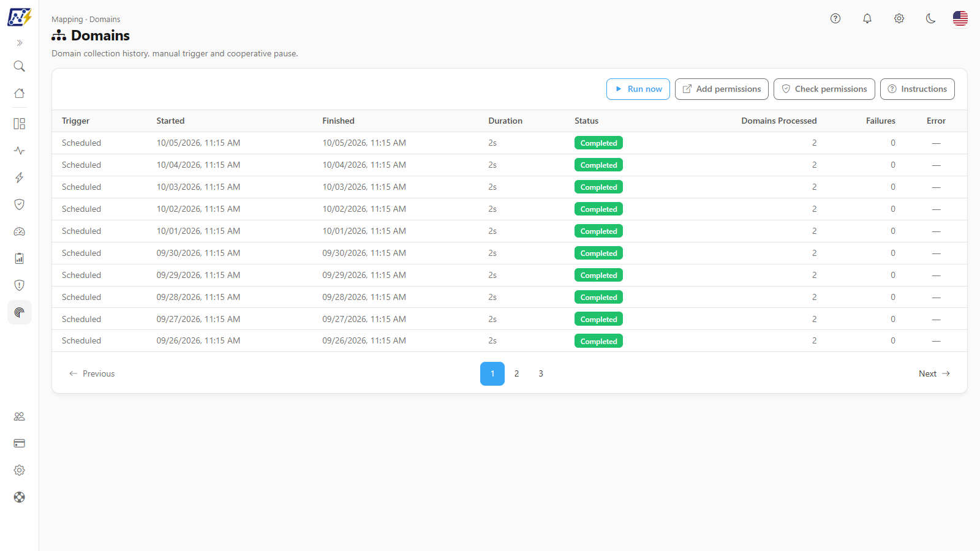Open the clipboard report icon in sidebar
The width and height of the screenshot is (980, 551).
tap(20, 258)
